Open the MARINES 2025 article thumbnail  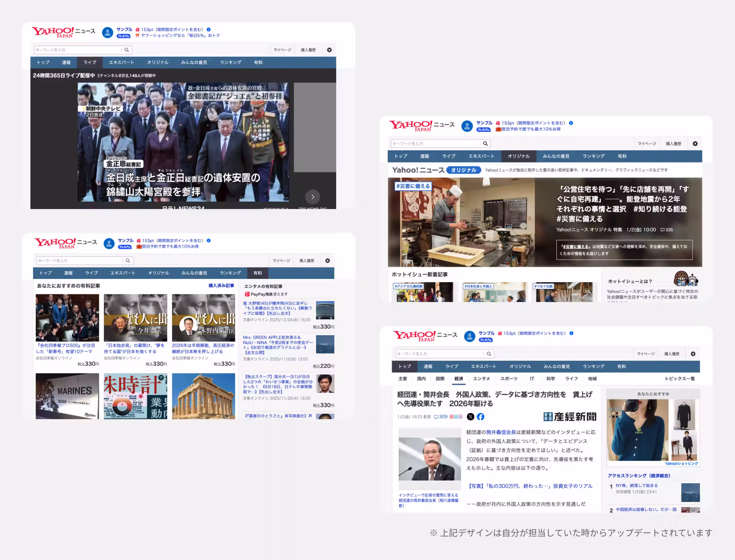[x=67, y=396]
